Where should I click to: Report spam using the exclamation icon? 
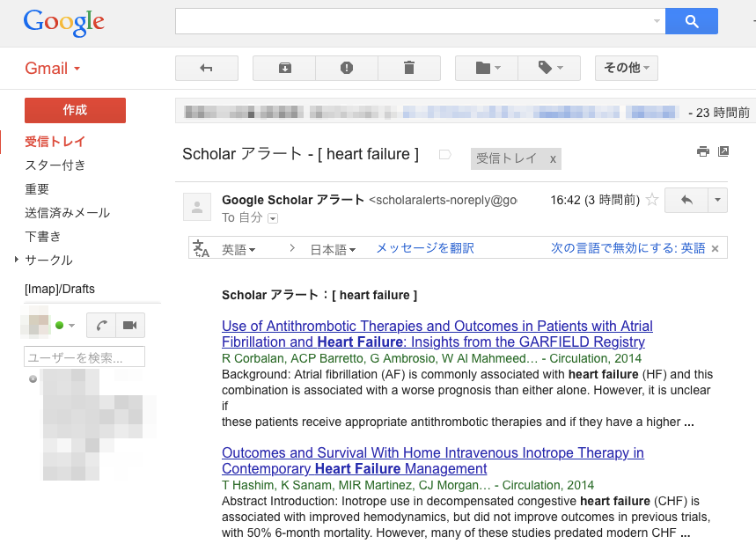(347, 68)
